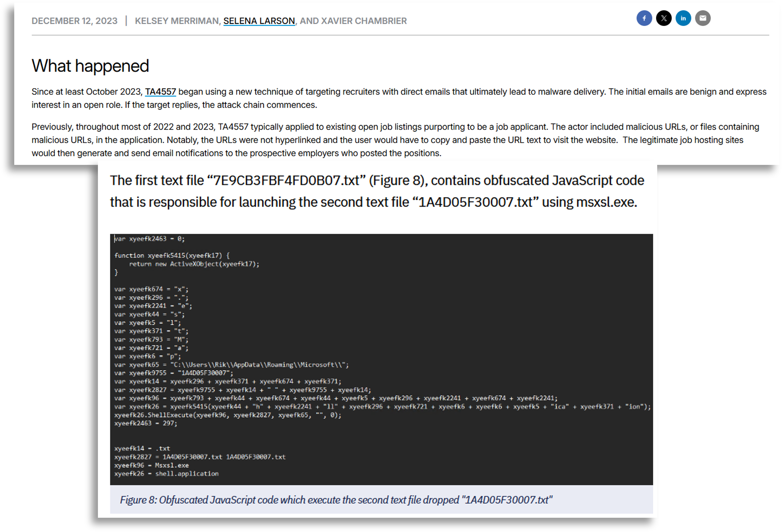Image resolution: width=782 pixels, height=532 pixels.
Task: Share article by email icon
Action: 703,18
